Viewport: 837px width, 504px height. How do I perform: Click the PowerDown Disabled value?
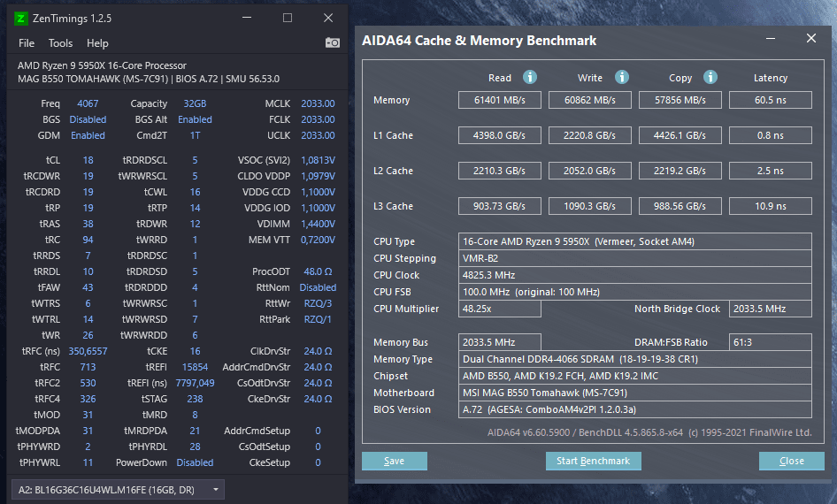[x=195, y=462]
